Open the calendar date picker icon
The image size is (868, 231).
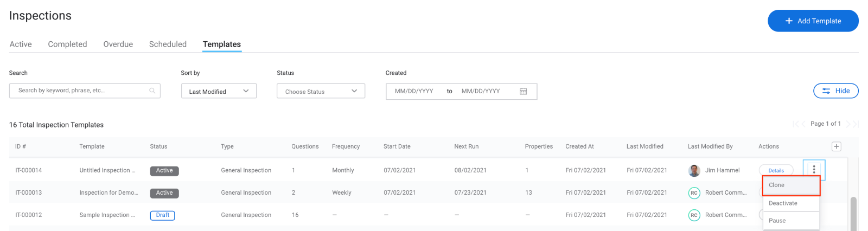pos(524,91)
